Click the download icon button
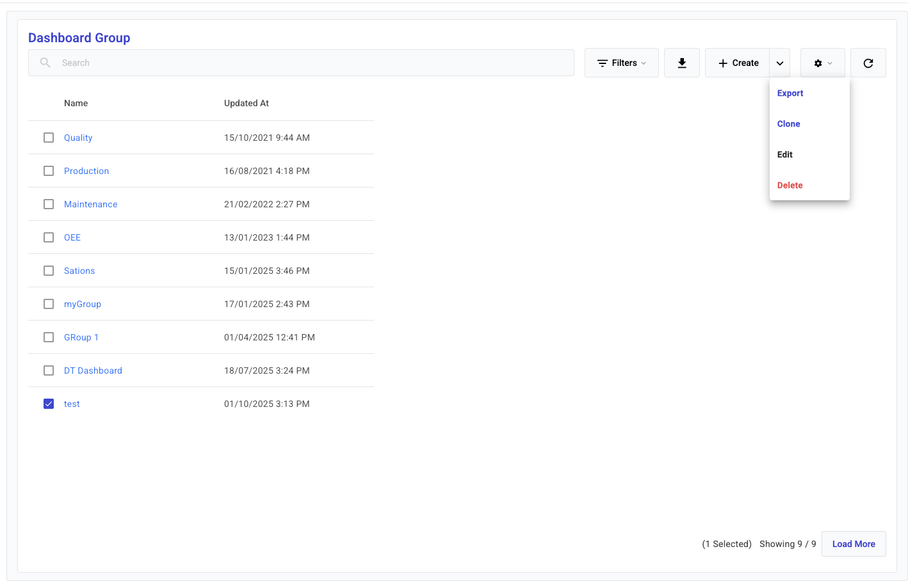 pos(681,63)
